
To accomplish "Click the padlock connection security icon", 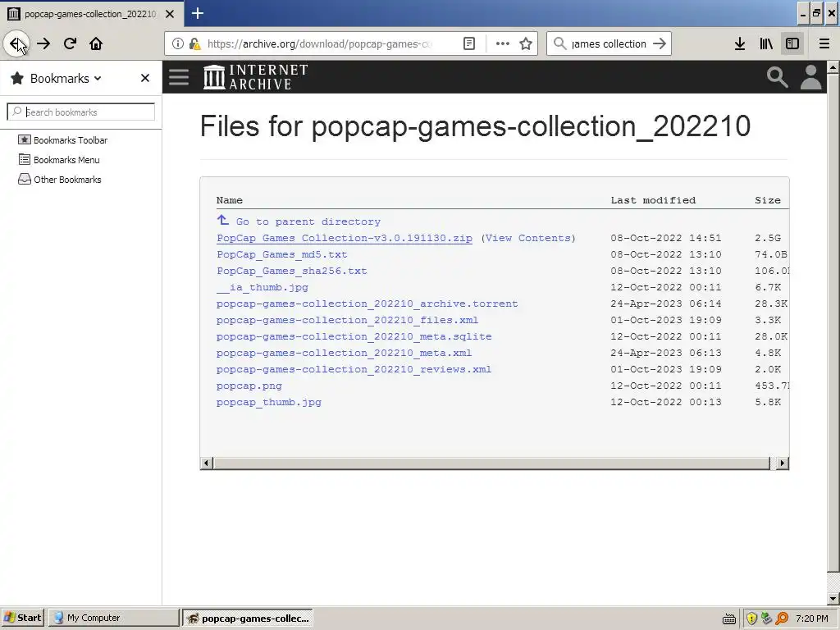I will [x=194, y=43].
